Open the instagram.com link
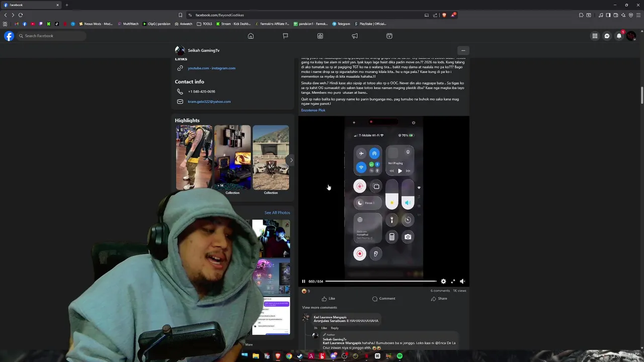Viewport: 644px width, 362px height. point(223,68)
